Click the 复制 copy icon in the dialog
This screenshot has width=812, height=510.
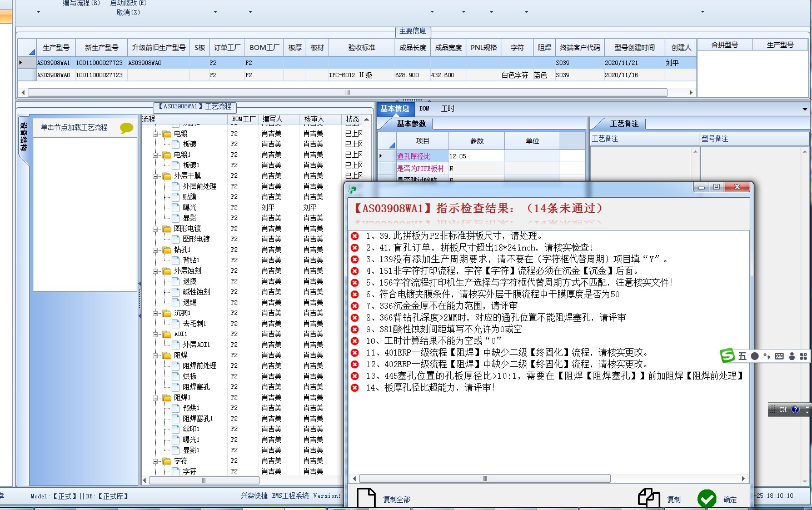649,498
